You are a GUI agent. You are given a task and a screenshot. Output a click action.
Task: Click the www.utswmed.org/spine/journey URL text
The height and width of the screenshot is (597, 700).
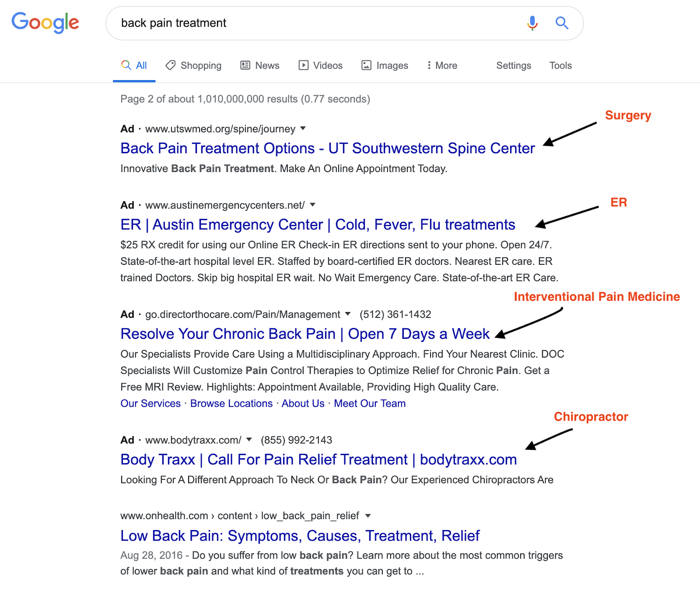(x=220, y=129)
